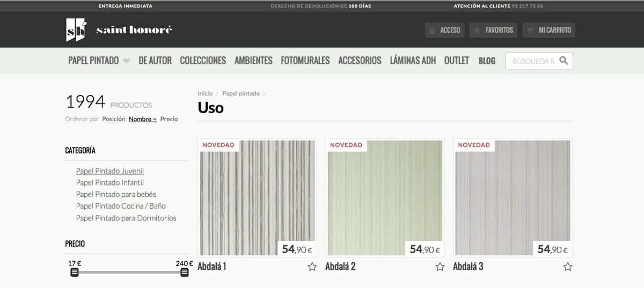The image size is (644, 288).
Task: Go to the Fotomurales section
Action: (305, 61)
